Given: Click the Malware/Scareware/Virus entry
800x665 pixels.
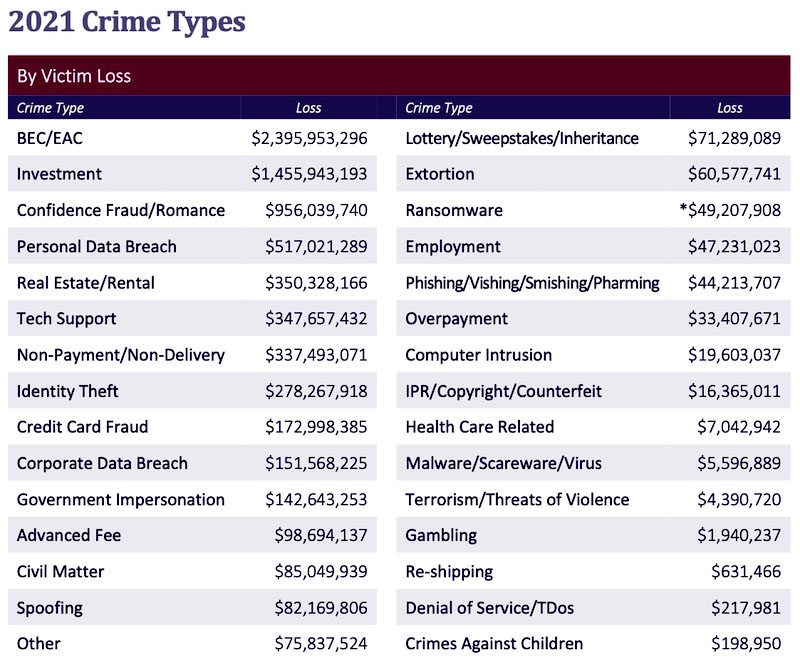Looking at the screenshot, I should [x=503, y=463].
